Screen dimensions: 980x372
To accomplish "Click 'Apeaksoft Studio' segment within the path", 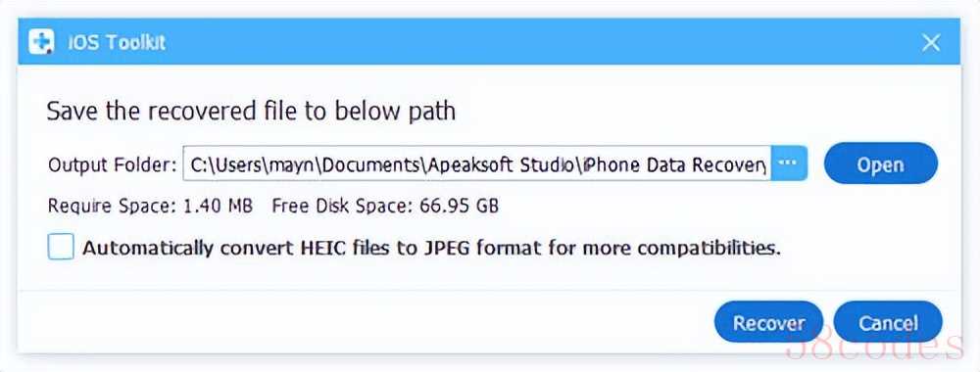I will [x=500, y=164].
